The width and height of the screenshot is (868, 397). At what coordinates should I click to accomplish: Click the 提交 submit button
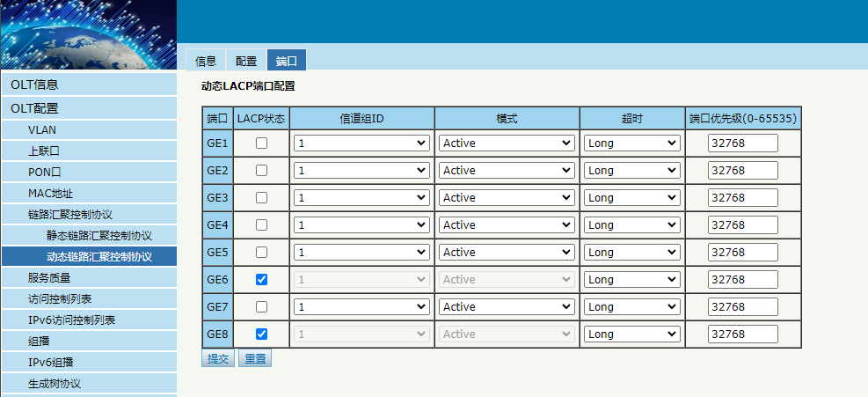(x=217, y=358)
